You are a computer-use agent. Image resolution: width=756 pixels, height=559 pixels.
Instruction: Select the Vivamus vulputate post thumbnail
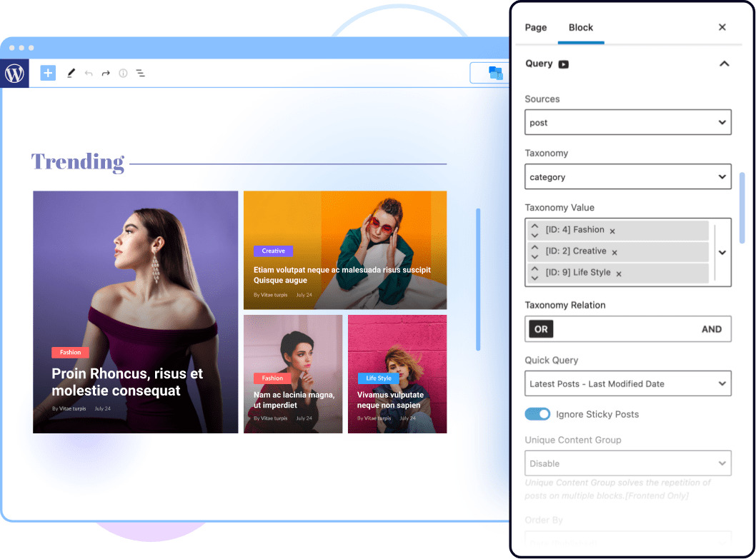[x=397, y=374]
